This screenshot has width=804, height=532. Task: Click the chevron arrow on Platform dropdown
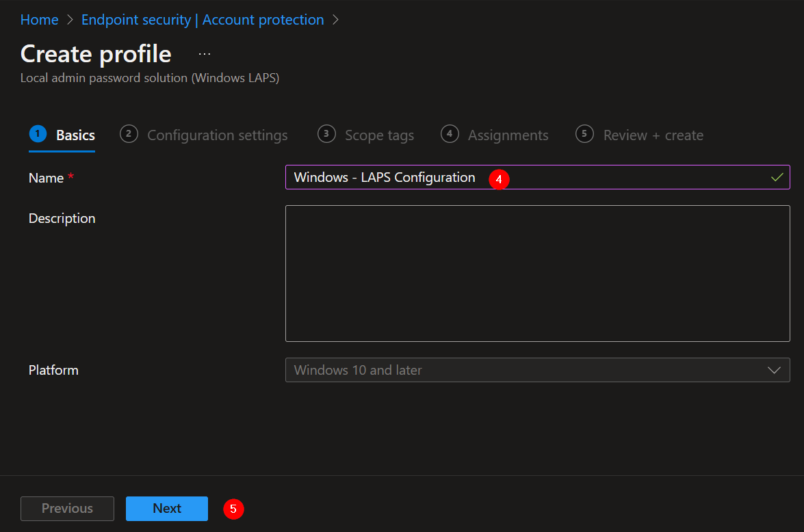(774, 370)
